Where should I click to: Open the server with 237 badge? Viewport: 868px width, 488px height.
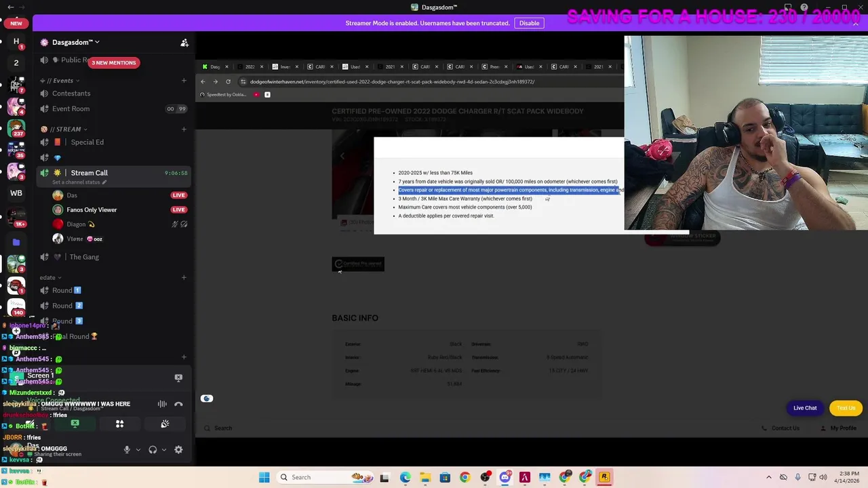(16, 129)
